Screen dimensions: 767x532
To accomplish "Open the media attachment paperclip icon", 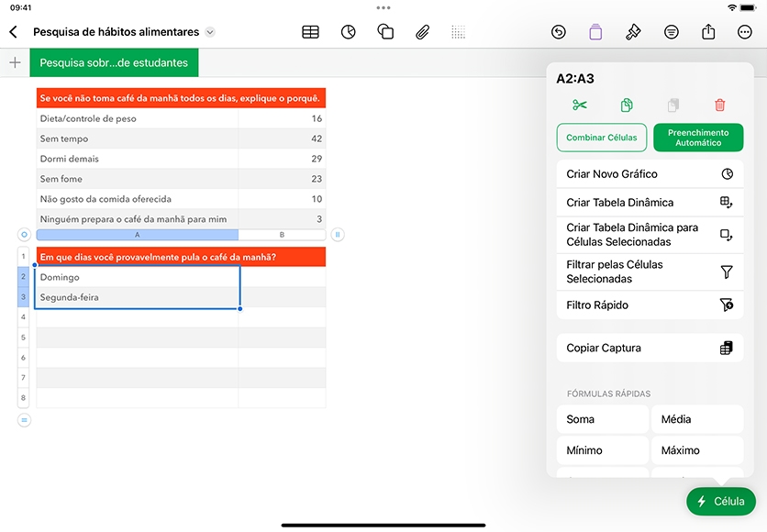I will coord(423,32).
